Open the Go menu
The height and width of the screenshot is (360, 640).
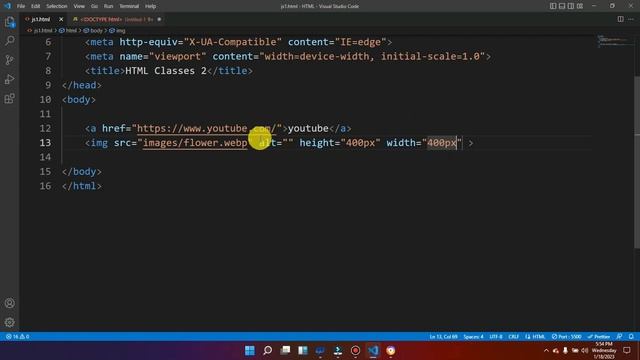tap(94, 6)
